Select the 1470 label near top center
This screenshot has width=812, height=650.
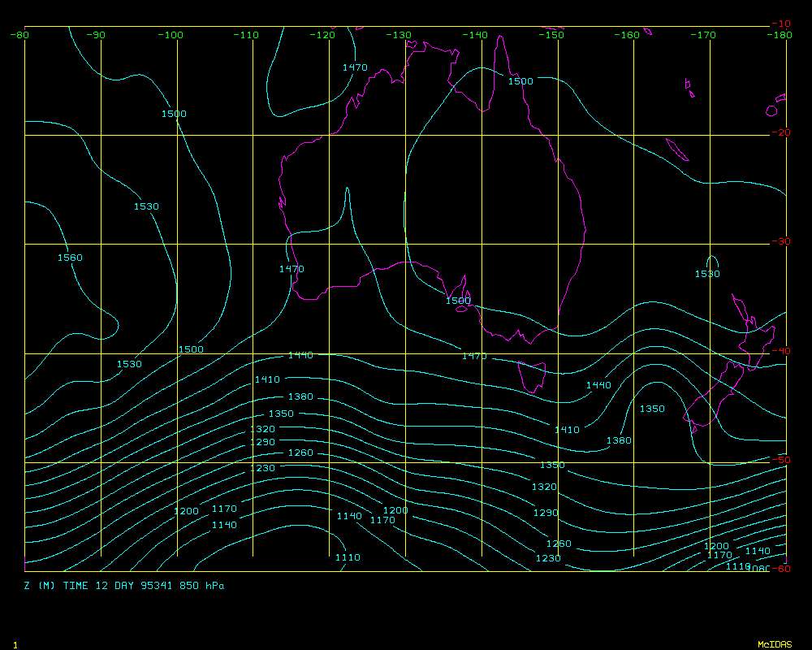click(x=355, y=67)
